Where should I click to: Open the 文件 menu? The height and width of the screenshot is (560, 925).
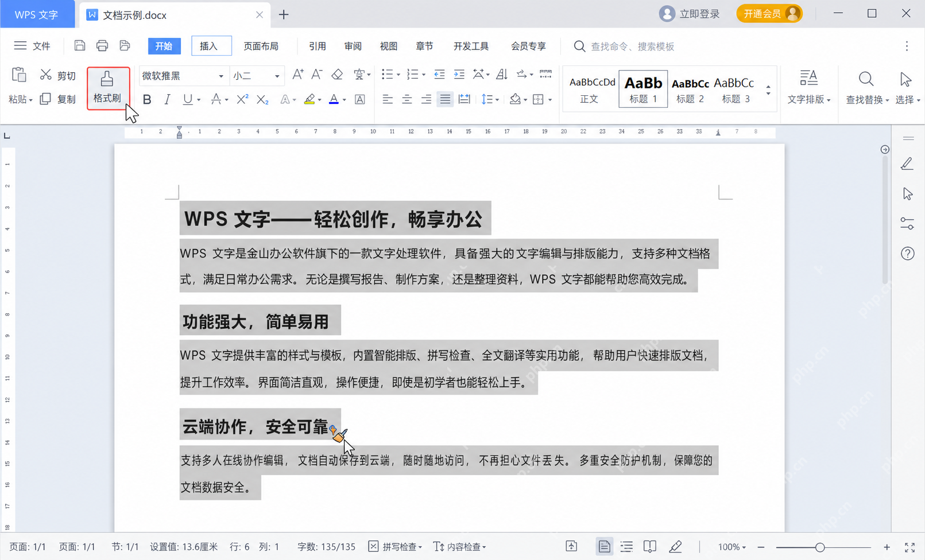pyautogui.click(x=32, y=46)
